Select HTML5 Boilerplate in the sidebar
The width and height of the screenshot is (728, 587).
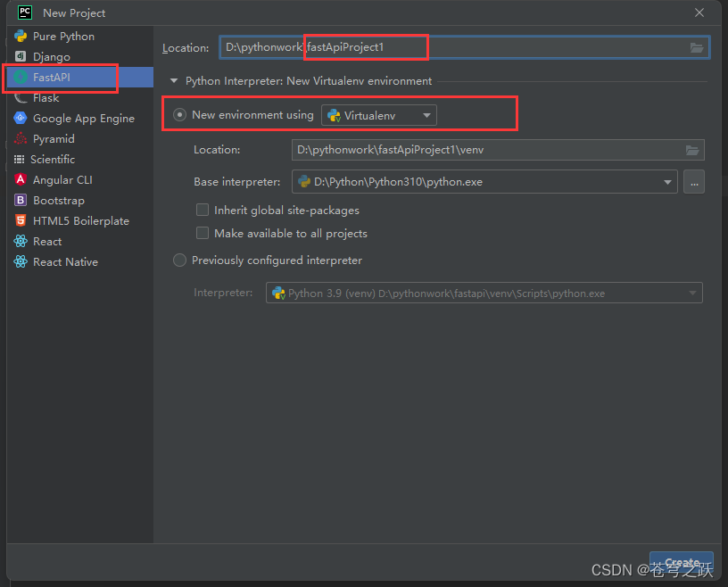[21, 220]
